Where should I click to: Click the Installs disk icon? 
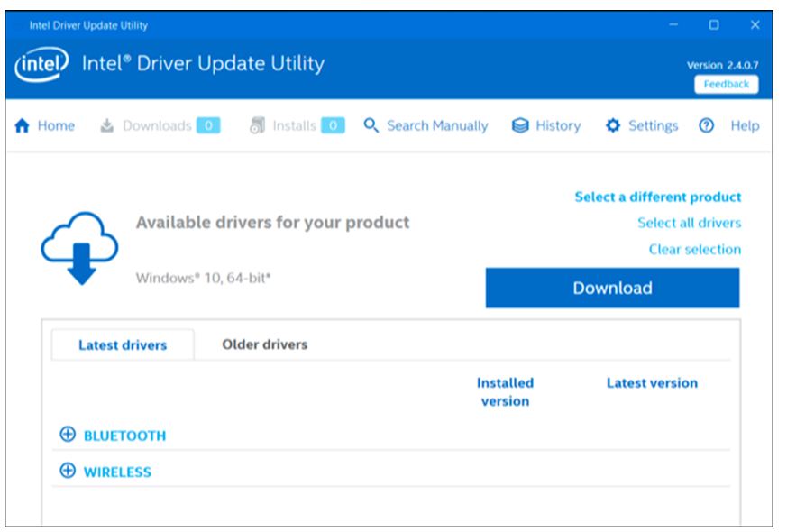[x=258, y=125]
